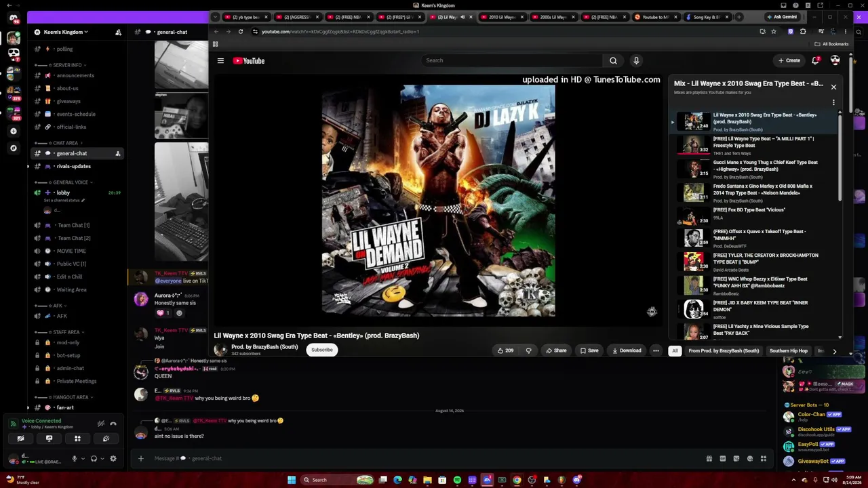Share your screen in Discord

tap(49, 439)
